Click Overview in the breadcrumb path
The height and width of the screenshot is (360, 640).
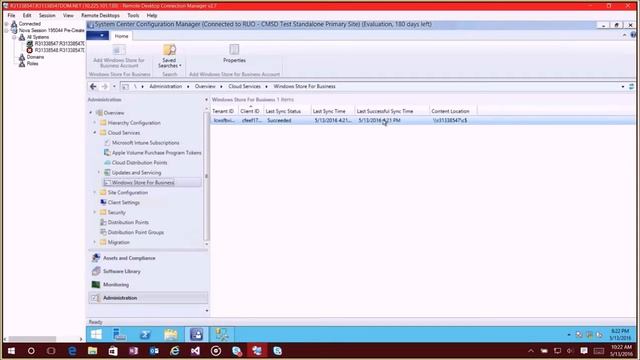click(205, 87)
